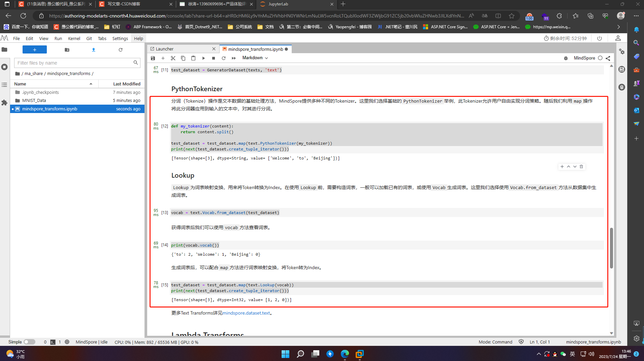The height and width of the screenshot is (361, 644).
Task: Create a new folder in file browser
Action: point(67,50)
